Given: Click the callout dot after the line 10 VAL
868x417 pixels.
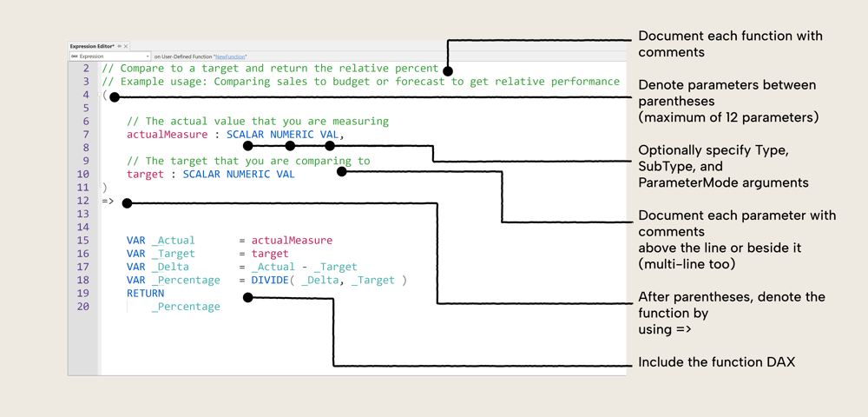Looking at the screenshot, I should pyautogui.click(x=342, y=172).
